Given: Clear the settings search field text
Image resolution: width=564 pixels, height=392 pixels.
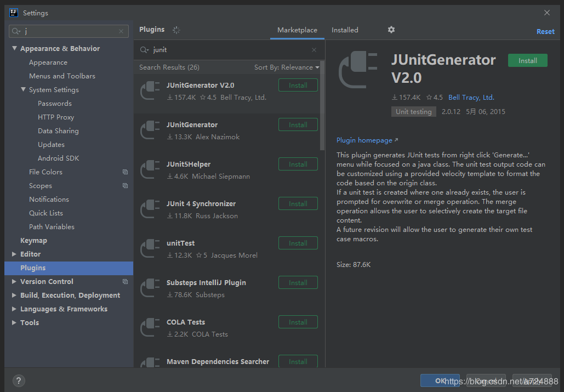Looking at the screenshot, I should coord(121,31).
